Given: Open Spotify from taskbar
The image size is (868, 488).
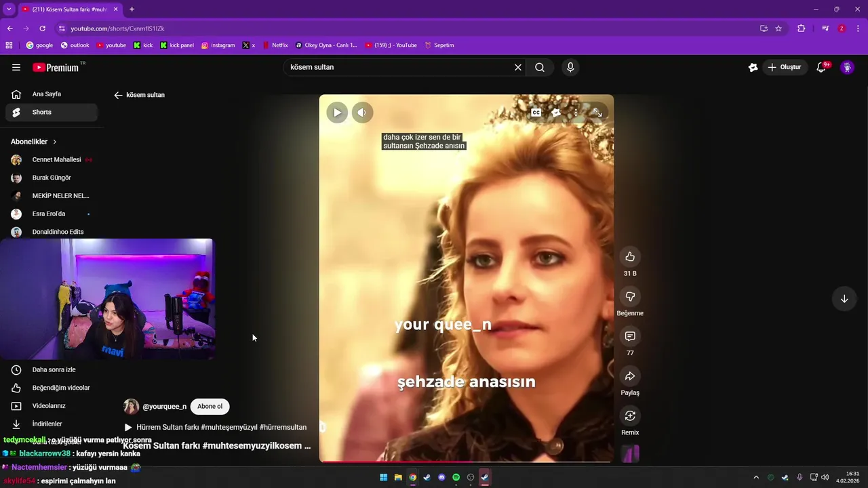Looking at the screenshot, I should point(456,477).
